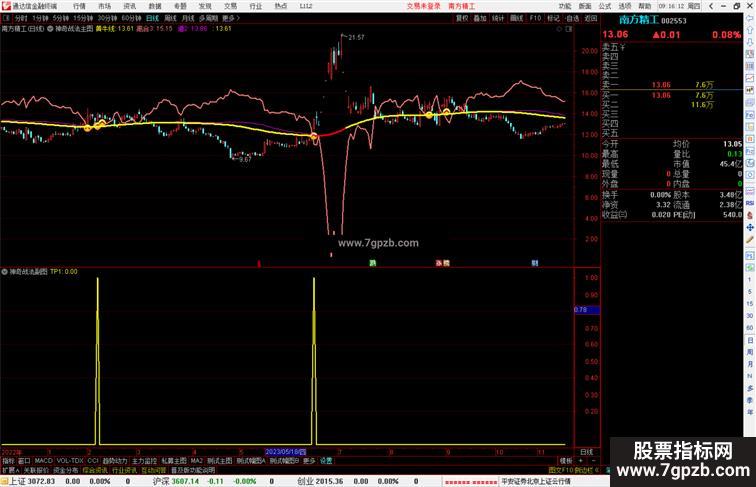
Task: Click the 创业 index in status bar
Action: [x=320, y=481]
